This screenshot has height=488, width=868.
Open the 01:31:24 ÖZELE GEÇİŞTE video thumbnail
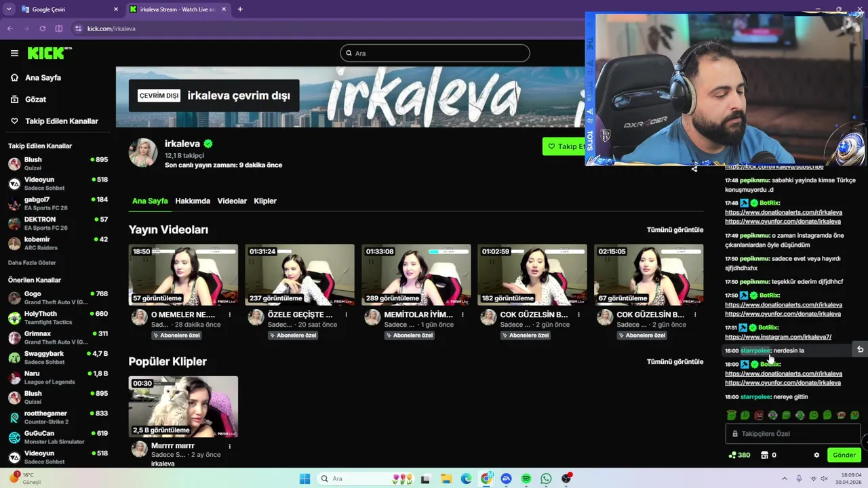[300, 274]
